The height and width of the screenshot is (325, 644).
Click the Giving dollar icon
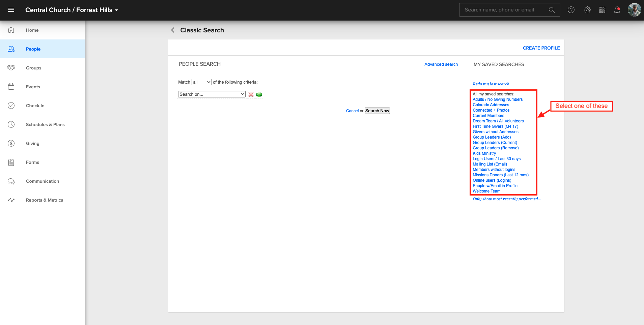click(11, 143)
